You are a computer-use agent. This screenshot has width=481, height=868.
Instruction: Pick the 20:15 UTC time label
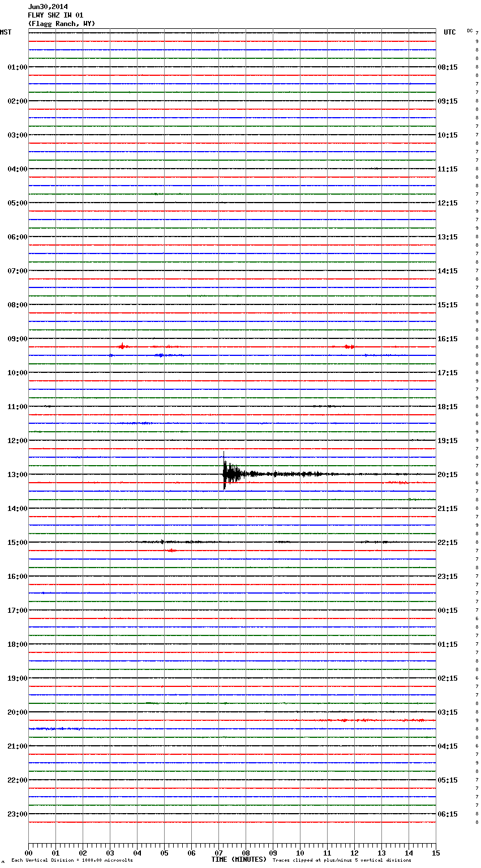pos(448,475)
